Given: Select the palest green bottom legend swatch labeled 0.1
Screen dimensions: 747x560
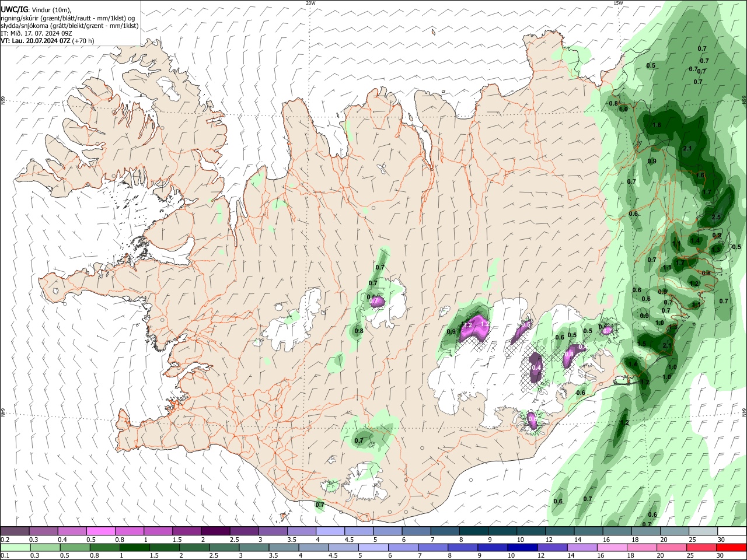Looking at the screenshot, I should [15, 548].
